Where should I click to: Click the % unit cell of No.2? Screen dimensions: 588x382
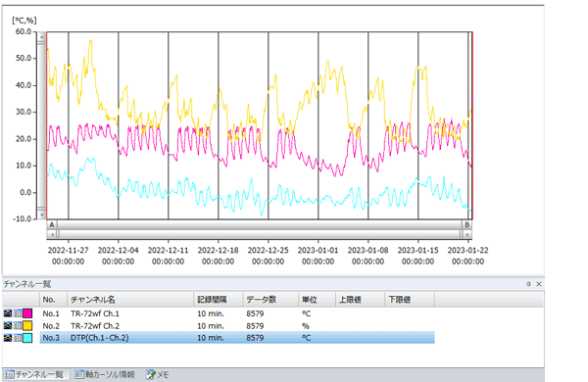pyautogui.click(x=306, y=326)
